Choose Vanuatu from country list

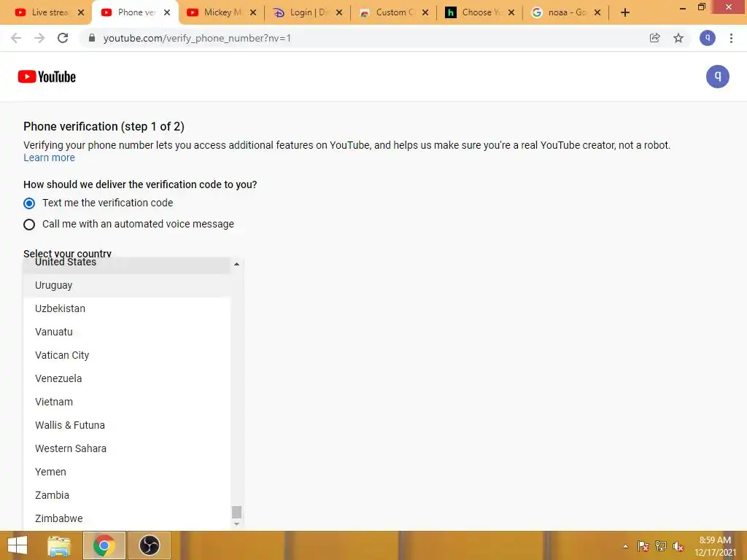[x=127, y=332]
